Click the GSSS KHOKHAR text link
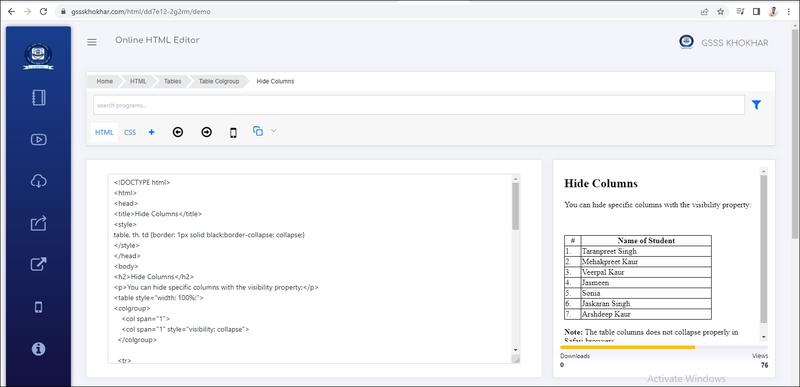 (x=734, y=43)
